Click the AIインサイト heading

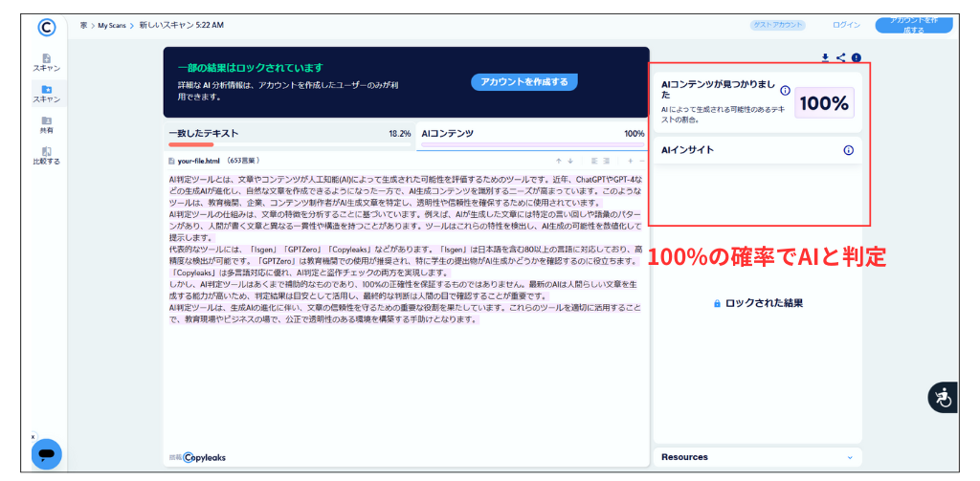687,150
